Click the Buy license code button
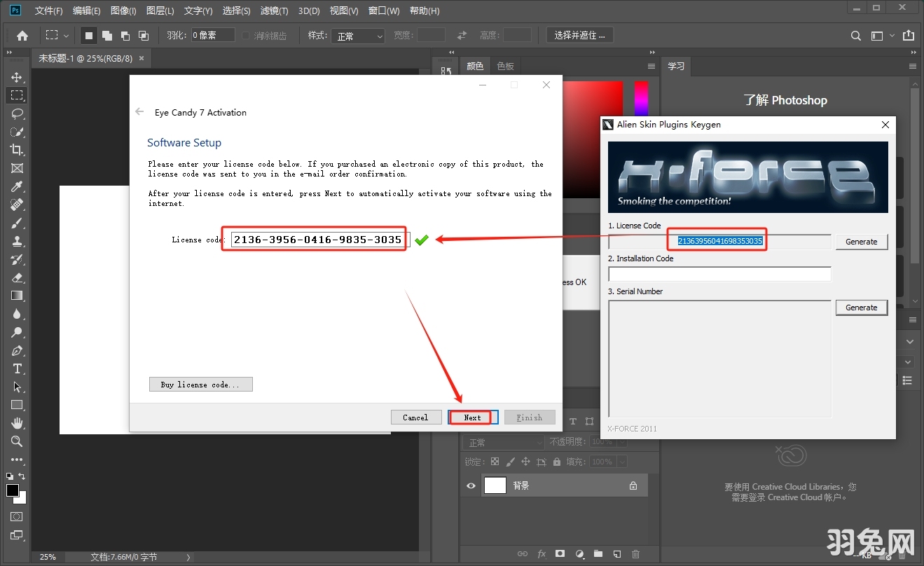The height and width of the screenshot is (566, 924). tap(200, 385)
